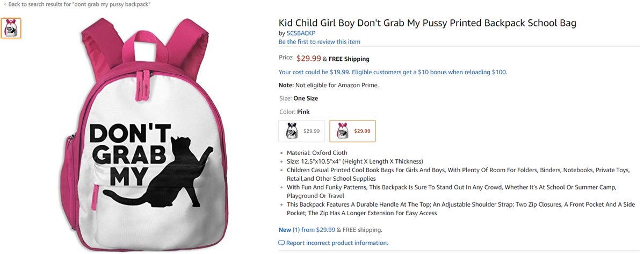Click the main pink backpack product image
Screen dimensions: 644x254
point(144,134)
